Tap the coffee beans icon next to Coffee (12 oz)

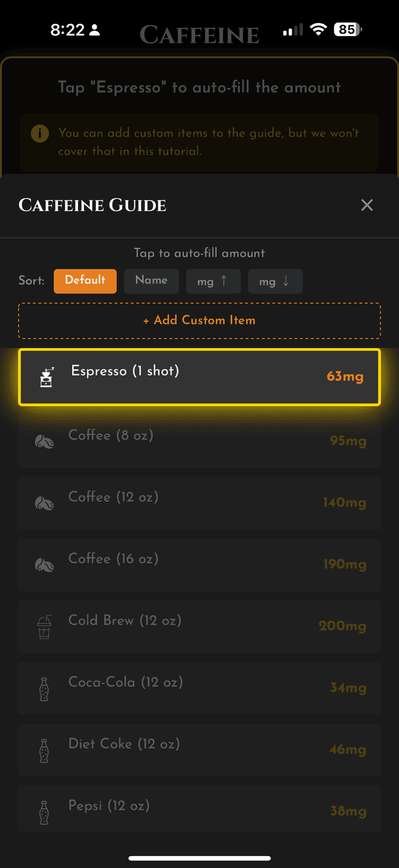tap(44, 502)
